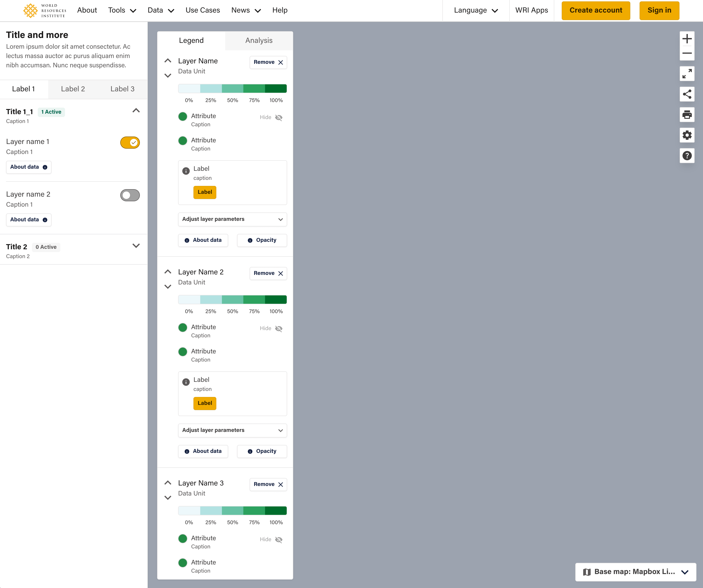Open map settings via the gear icon
The height and width of the screenshot is (588, 703).
(687, 135)
